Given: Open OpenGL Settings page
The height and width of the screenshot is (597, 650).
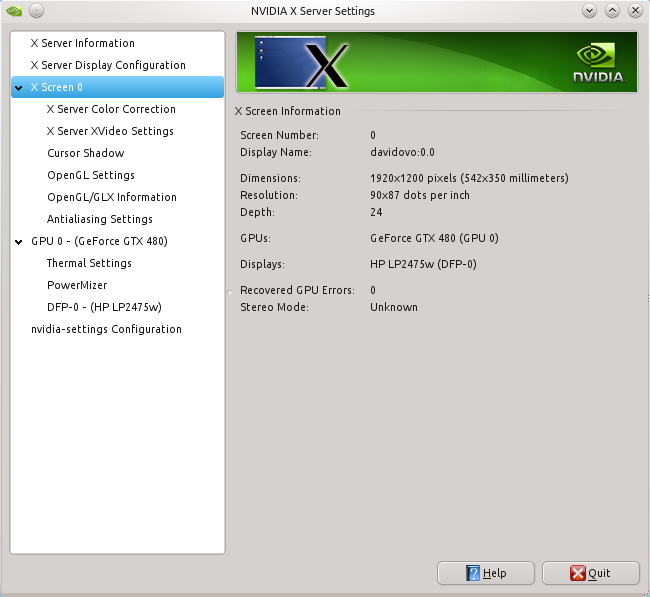Looking at the screenshot, I should coord(91,175).
